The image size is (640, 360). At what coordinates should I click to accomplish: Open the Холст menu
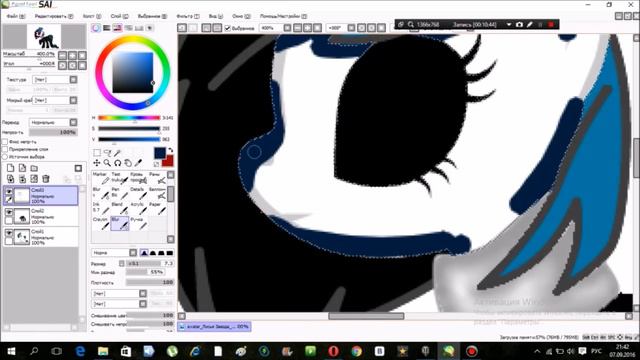(92, 16)
